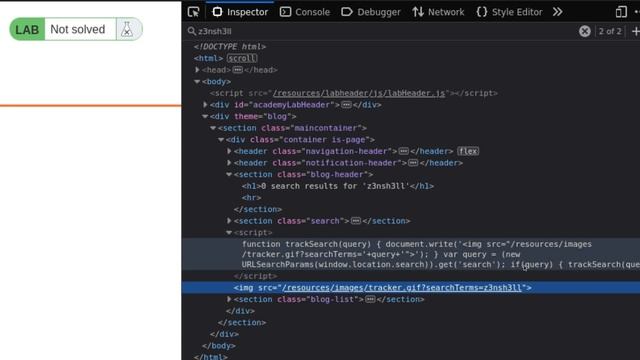This screenshot has height=360, width=640.
Task: Collapse the div theme blog node
Action: coord(205,116)
